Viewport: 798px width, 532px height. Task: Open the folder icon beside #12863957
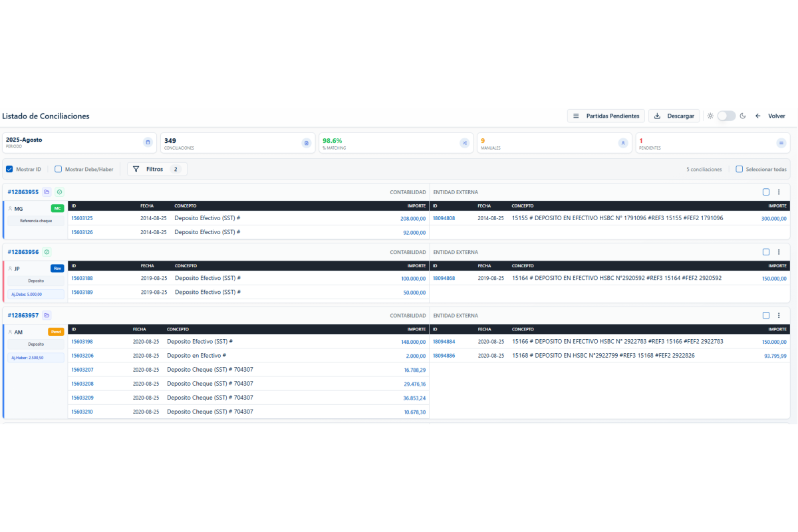click(47, 315)
